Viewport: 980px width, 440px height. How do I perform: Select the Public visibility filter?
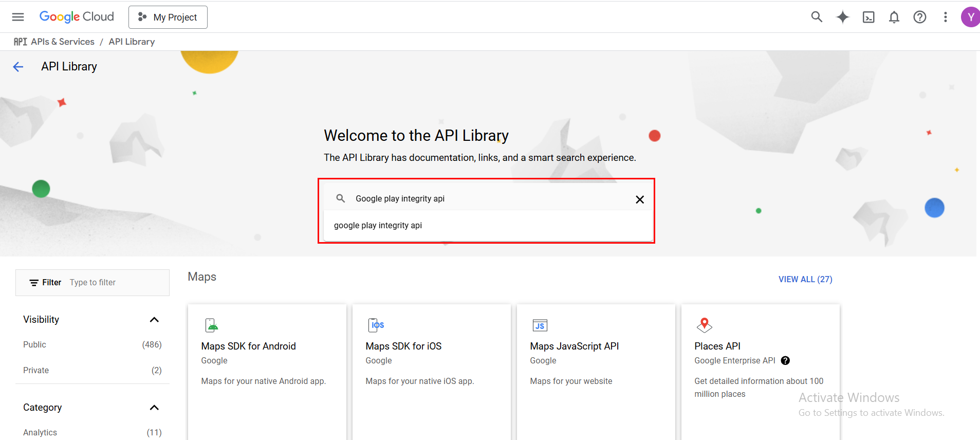(x=34, y=345)
